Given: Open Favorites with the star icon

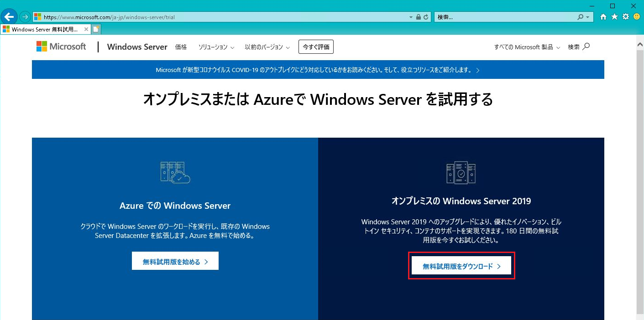Looking at the screenshot, I should click(614, 16).
